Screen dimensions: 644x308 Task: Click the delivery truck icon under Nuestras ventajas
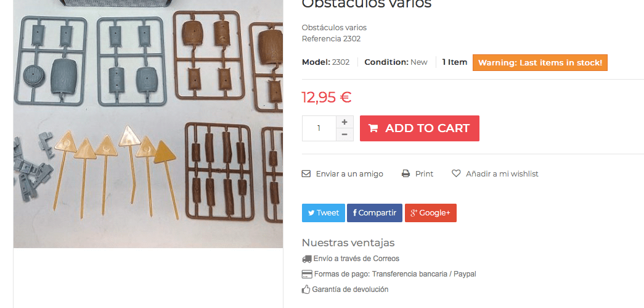tap(306, 259)
